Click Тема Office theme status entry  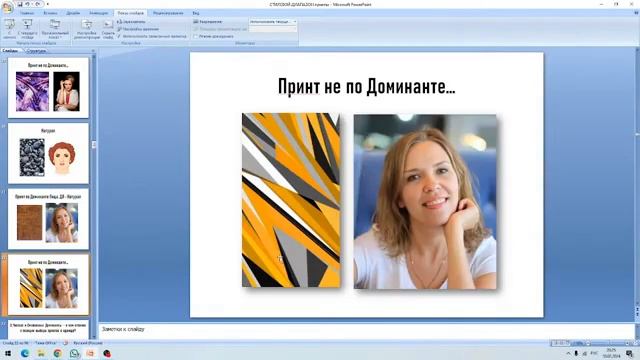pyautogui.click(x=46, y=343)
